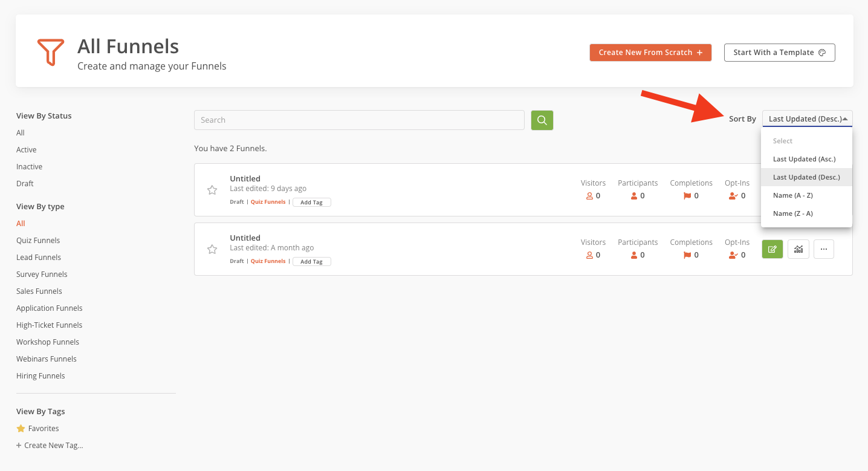The height and width of the screenshot is (471, 868).
Task: Click Participants count icon of 9-days-ago funnel
Action: point(634,196)
